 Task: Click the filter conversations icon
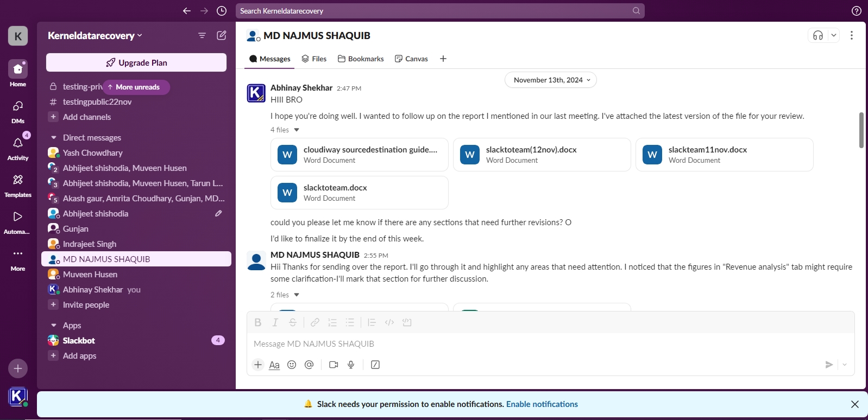tap(202, 35)
